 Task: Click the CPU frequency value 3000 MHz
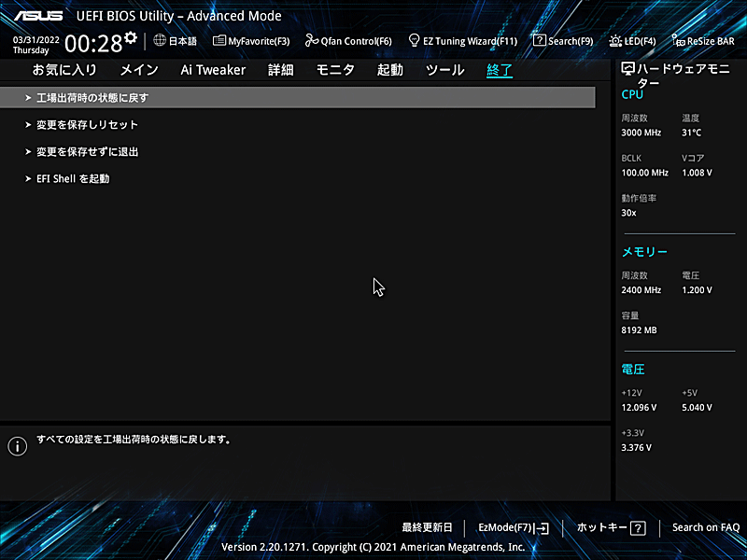pos(641,133)
